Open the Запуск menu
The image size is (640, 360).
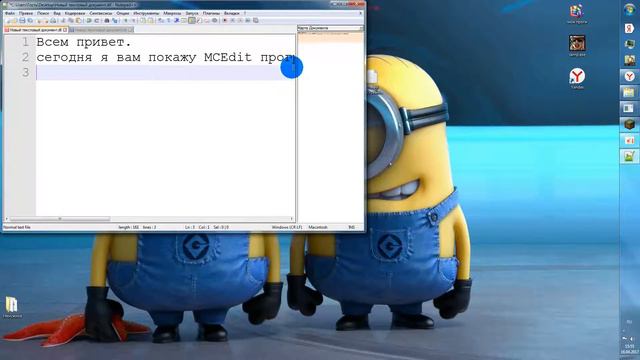[x=192, y=13]
